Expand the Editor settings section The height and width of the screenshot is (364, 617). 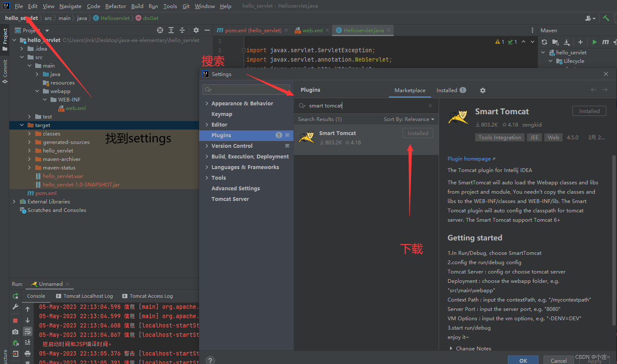tap(207, 125)
